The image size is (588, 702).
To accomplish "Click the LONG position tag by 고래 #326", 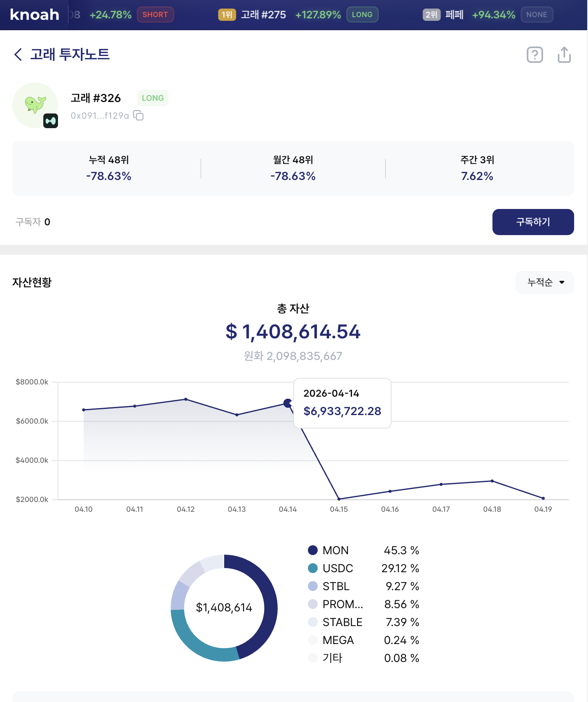I will point(153,98).
